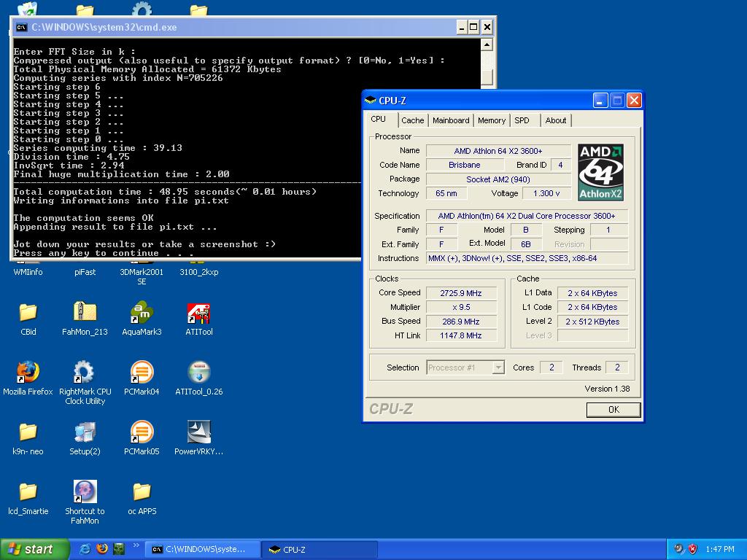Click the OK button in CPU-Z
The height and width of the screenshot is (560, 747).
(x=614, y=410)
